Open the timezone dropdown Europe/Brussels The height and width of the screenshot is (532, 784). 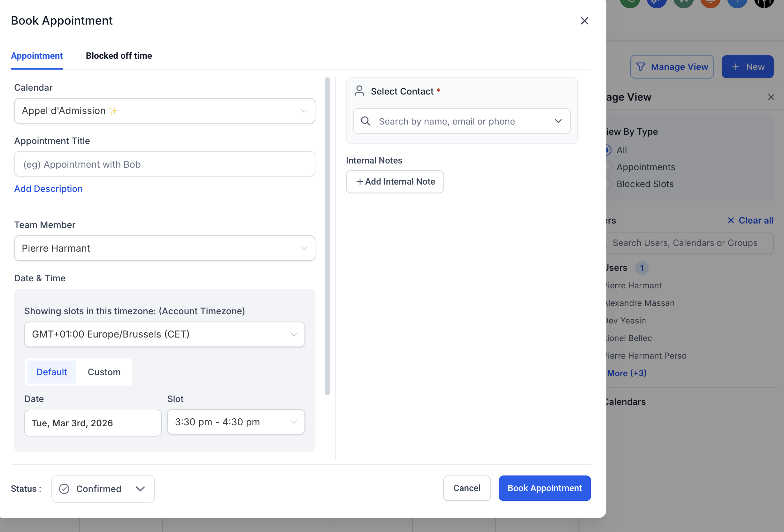click(165, 334)
